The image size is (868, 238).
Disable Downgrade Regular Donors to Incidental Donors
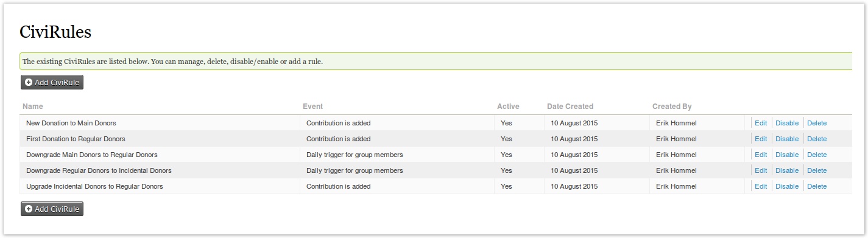(x=787, y=170)
